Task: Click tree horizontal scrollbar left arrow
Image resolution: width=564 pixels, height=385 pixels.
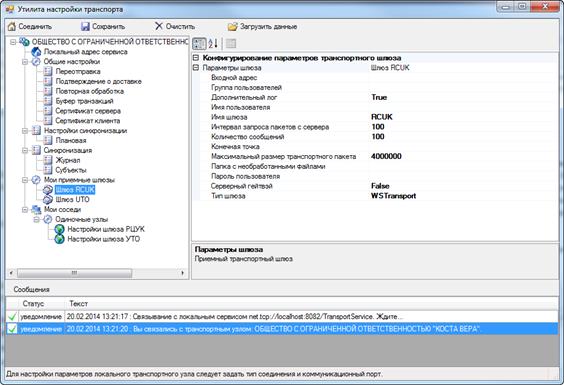Action: [x=11, y=273]
